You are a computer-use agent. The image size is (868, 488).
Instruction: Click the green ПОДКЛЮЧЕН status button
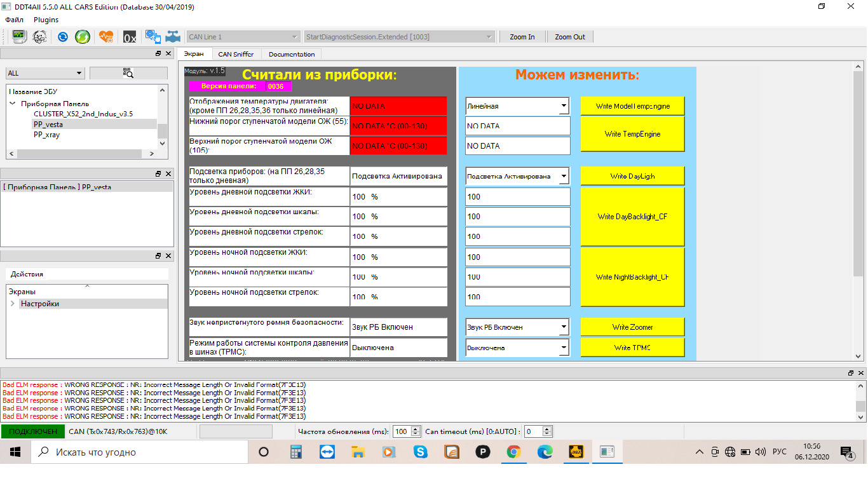tap(33, 431)
